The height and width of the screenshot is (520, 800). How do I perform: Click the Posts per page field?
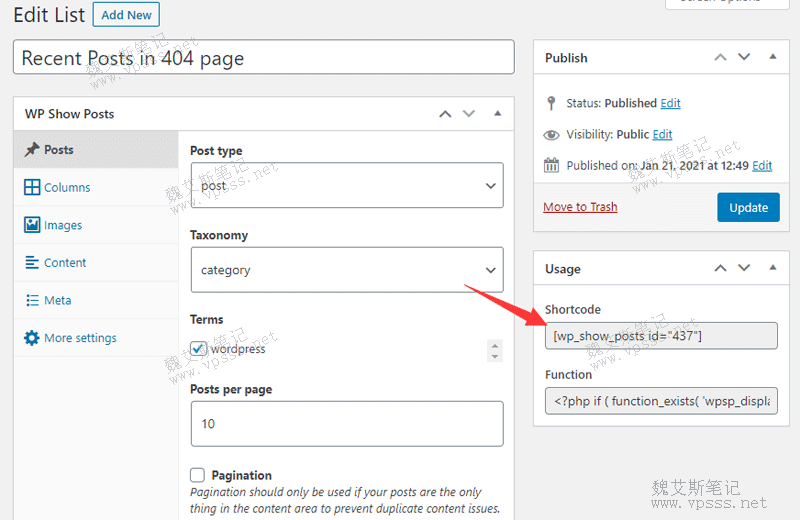tap(347, 424)
